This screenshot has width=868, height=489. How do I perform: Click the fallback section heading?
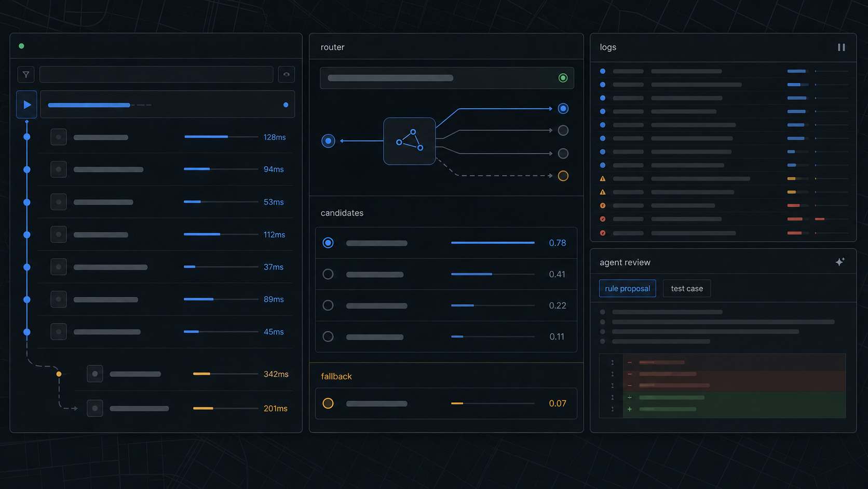click(336, 376)
